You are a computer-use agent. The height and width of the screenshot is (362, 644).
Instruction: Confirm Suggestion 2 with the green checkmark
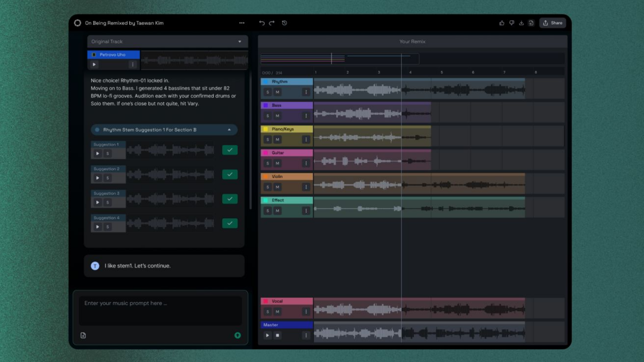(230, 174)
